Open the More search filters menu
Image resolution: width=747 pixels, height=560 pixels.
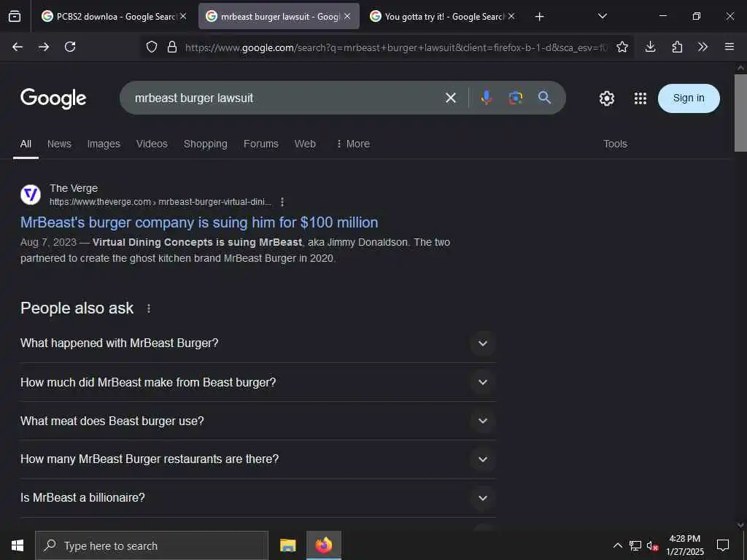[x=353, y=144]
